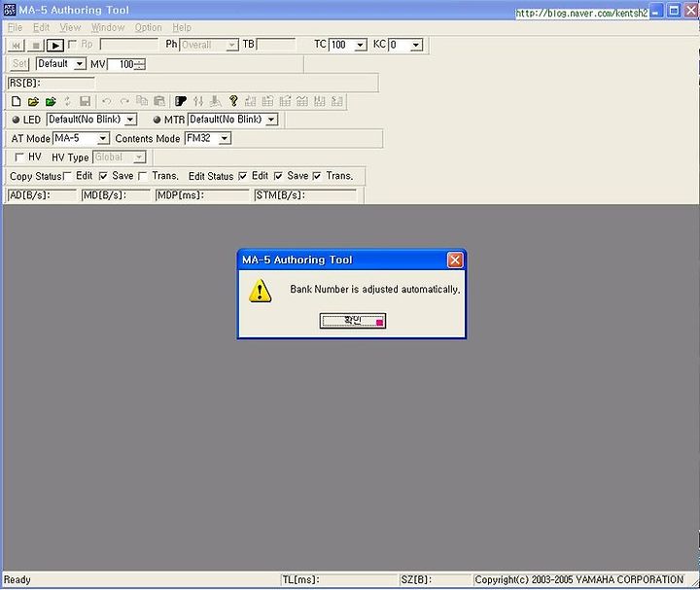Click the stop playback button

pyautogui.click(x=36, y=45)
